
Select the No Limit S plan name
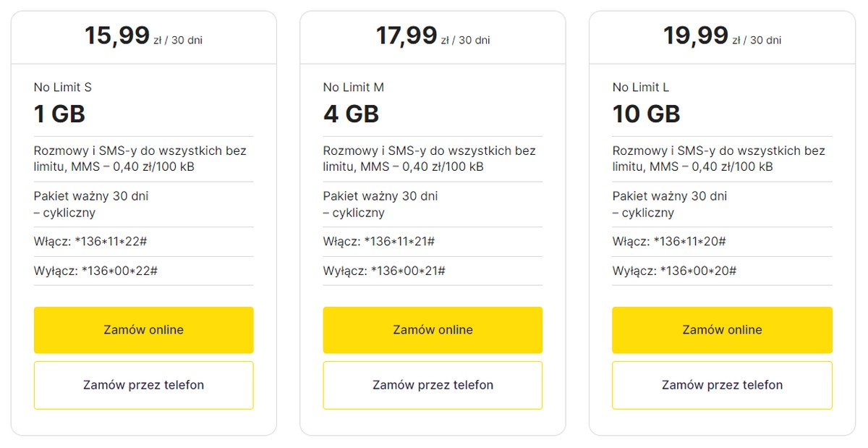tap(63, 88)
